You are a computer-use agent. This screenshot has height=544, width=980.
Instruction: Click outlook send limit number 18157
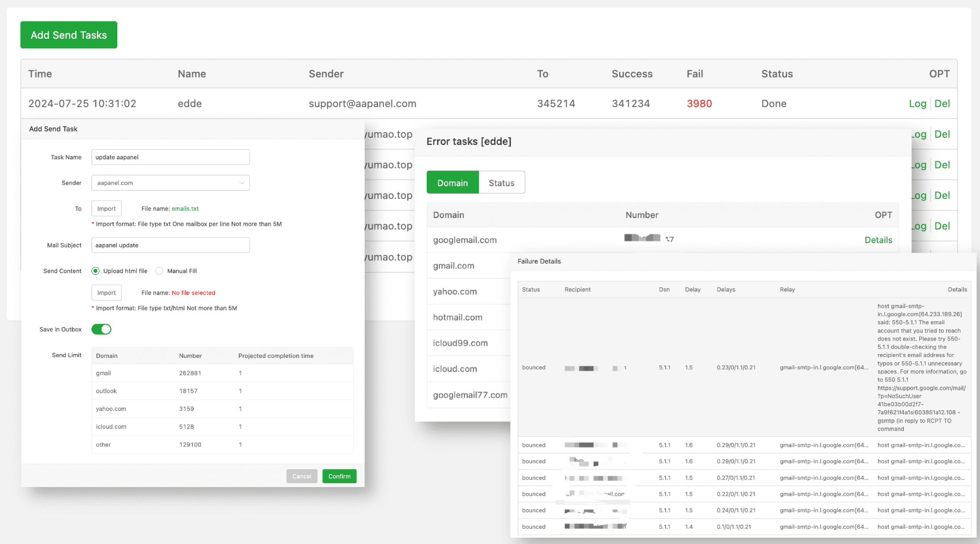pyautogui.click(x=188, y=391)
